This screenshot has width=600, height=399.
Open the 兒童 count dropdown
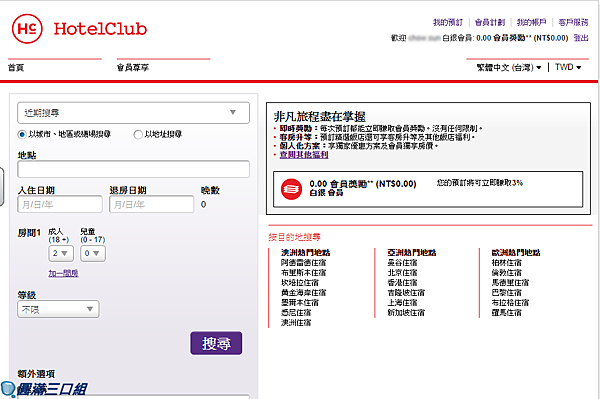pyautogui.click(x=93, y=253)
